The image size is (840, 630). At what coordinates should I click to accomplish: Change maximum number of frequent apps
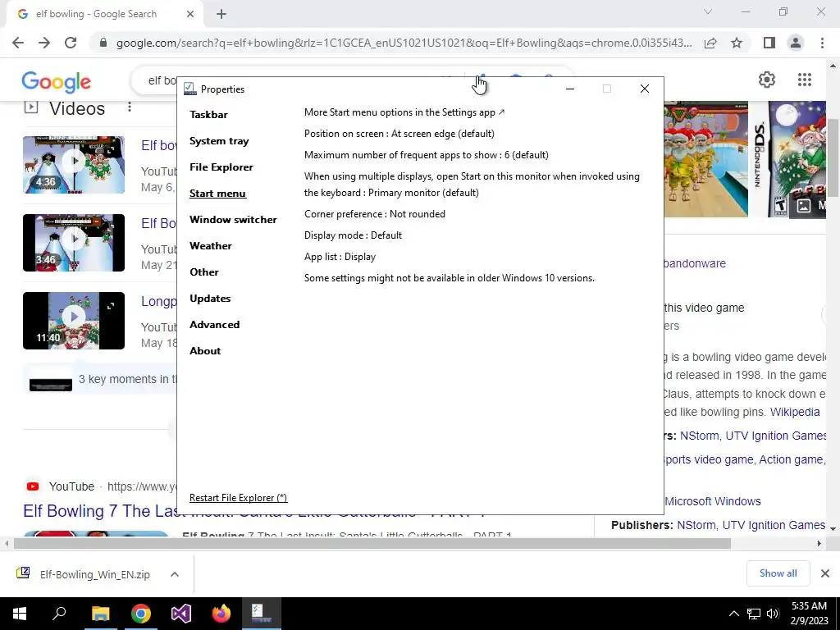point(427,155)
